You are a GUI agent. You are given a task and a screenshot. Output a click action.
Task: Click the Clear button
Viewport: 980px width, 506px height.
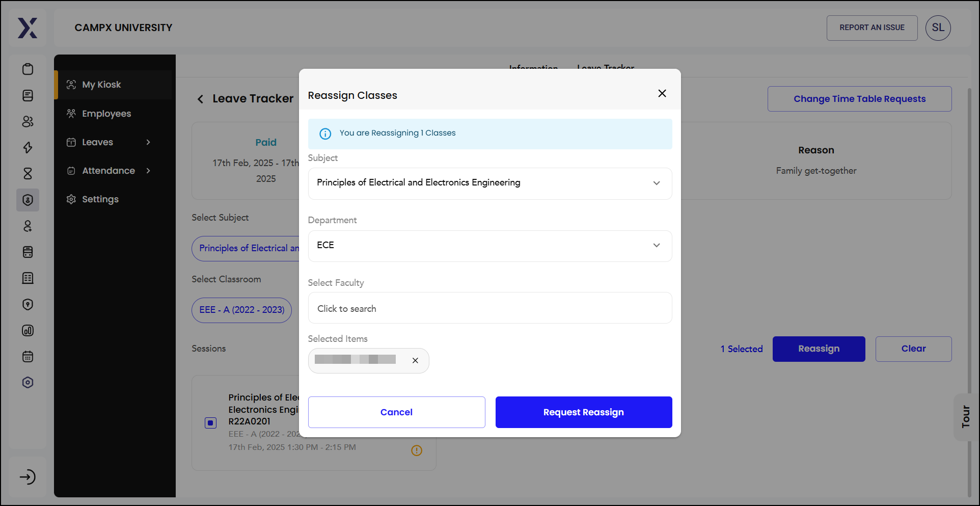pyautogui.click(x=913, y=349)
